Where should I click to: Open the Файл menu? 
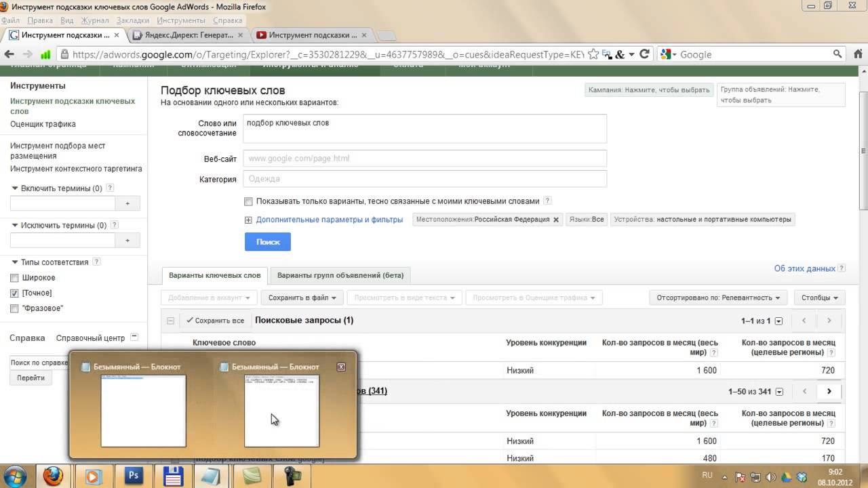coord(10,20)
